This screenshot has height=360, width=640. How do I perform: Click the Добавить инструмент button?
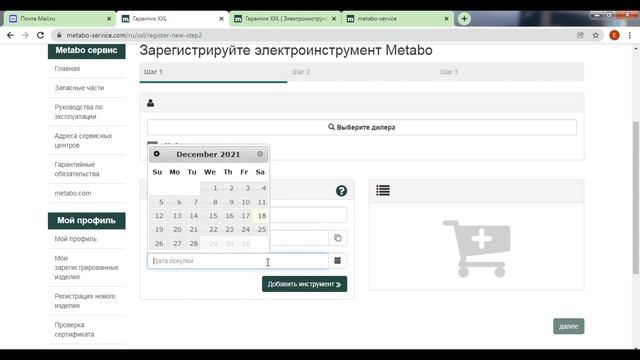click(304, 284)
